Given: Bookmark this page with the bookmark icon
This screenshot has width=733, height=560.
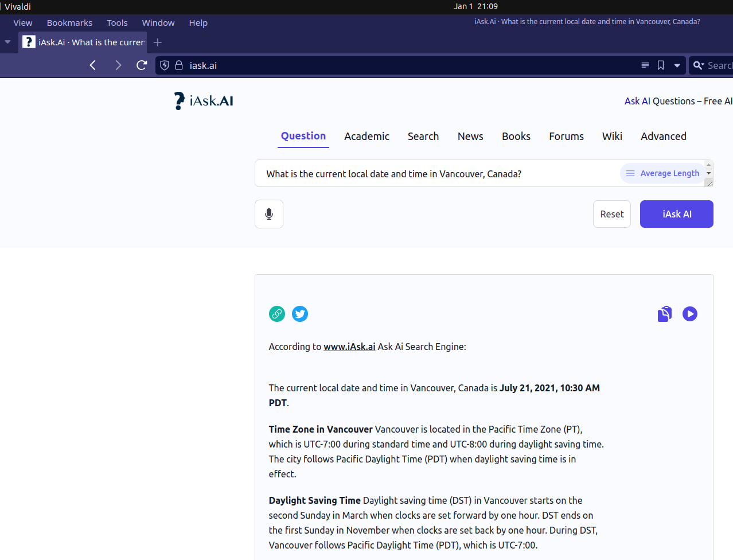Looking at the screenshot, I should pyautogui.click(x=661, y=65).
